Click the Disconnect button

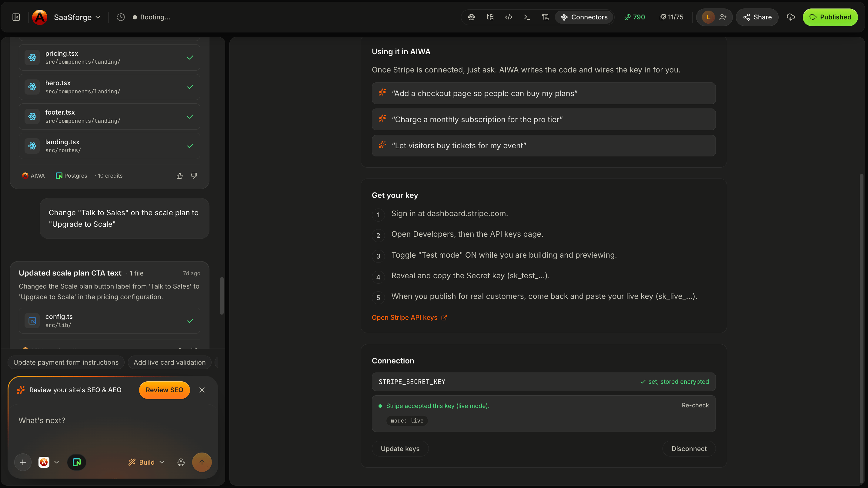coord(689,449)
